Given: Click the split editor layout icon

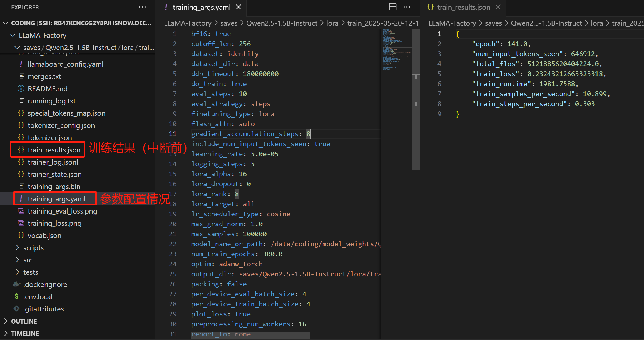Looking at the screenshot, I should pos(392,7).
